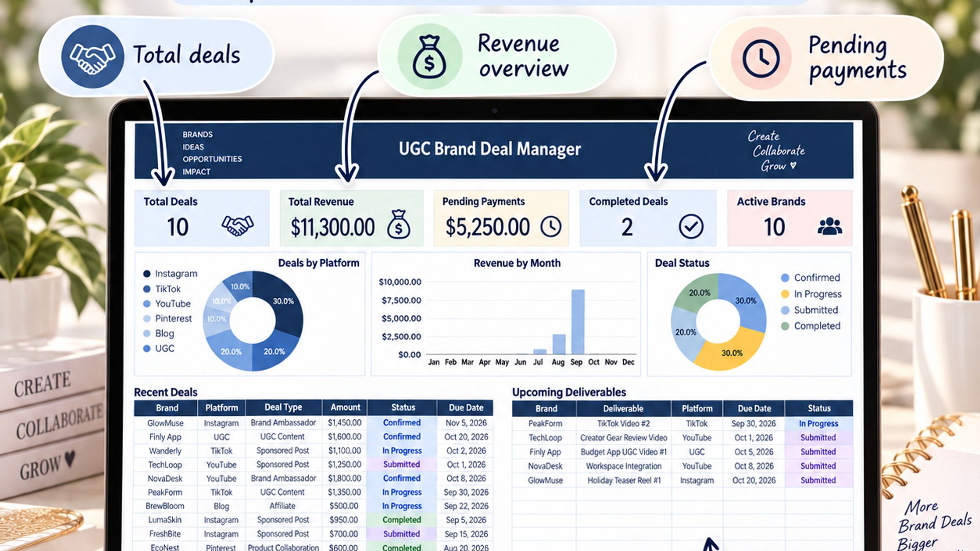This screenshot has width=980, height=551.
Task: Click the money bag icon in Total Revenue card
Action: 398,224
